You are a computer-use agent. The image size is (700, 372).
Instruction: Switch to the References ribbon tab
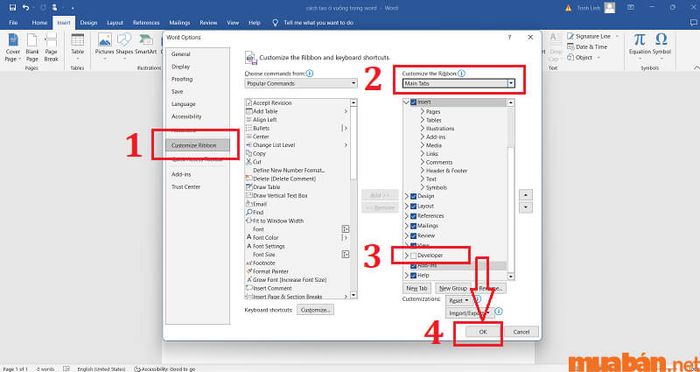[x=146, y=23]
